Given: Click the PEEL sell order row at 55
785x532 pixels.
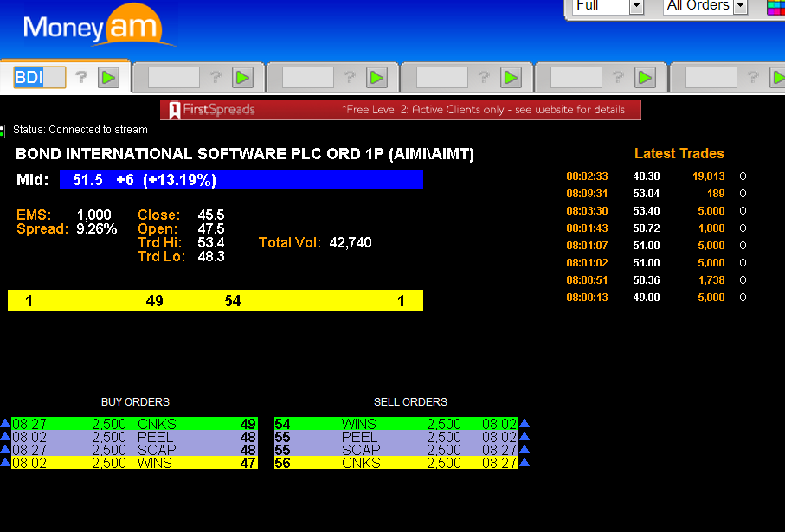Looking at the screenshot, I should point(396,436).
